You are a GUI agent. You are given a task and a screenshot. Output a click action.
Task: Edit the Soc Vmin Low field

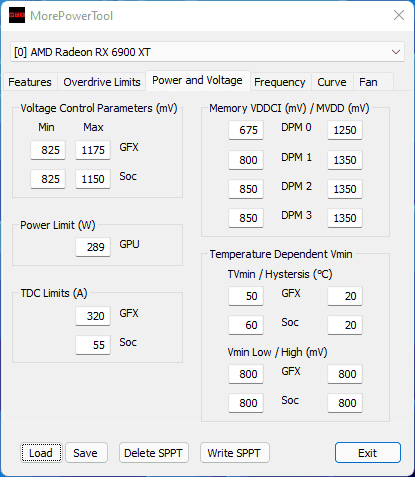tap(246, 403)
